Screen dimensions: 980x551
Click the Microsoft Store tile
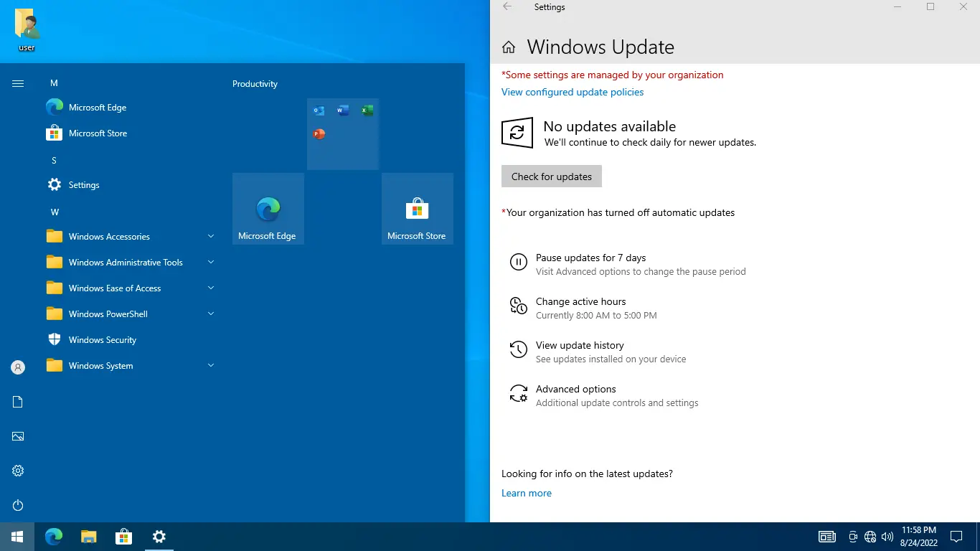(418, 209)
